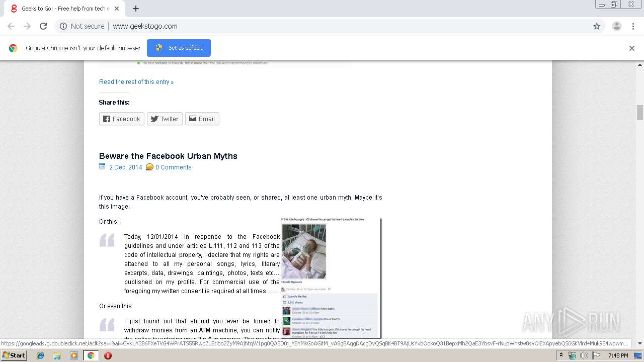This screenshot has height=362, width=644.
Task: Launch Internet Explorer from taskbar
Action: click(x=40, y=355)
